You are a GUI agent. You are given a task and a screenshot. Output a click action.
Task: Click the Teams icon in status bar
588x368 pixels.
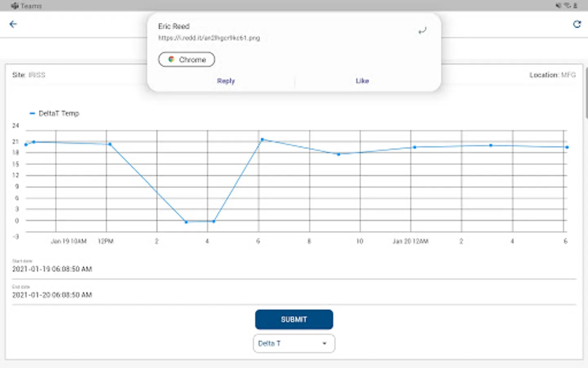15,6
